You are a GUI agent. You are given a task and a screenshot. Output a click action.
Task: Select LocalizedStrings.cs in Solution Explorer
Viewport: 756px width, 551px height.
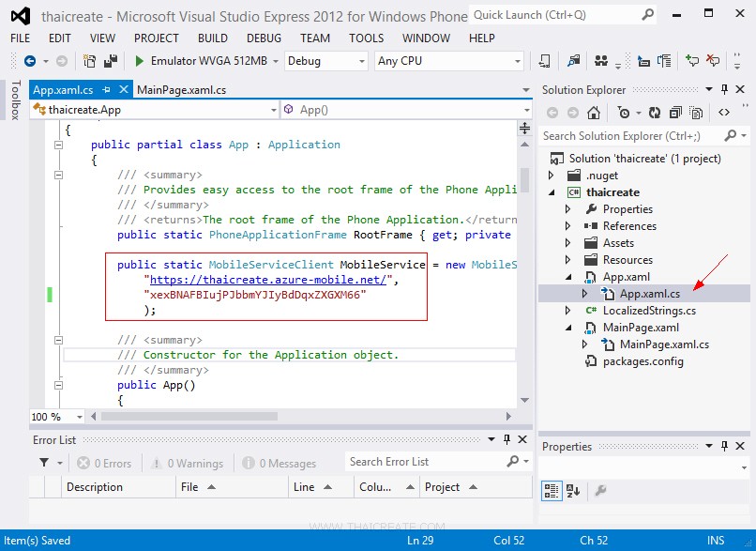649,311
